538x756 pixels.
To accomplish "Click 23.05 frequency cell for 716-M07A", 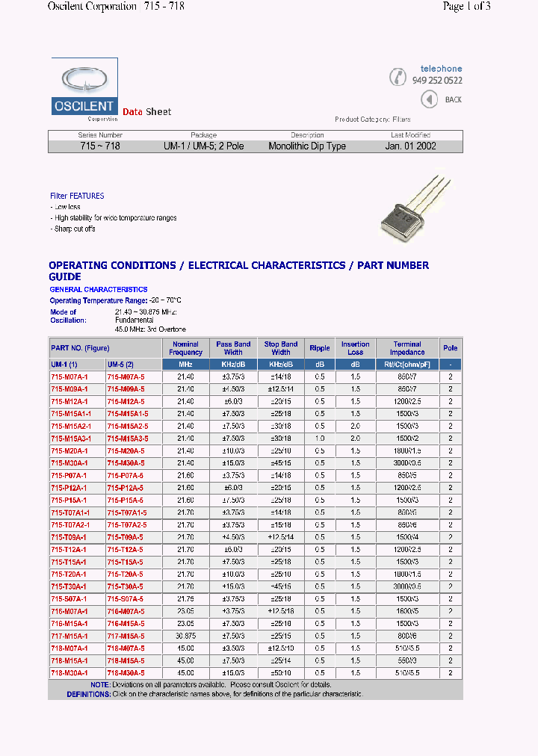I will click(185, 611).
